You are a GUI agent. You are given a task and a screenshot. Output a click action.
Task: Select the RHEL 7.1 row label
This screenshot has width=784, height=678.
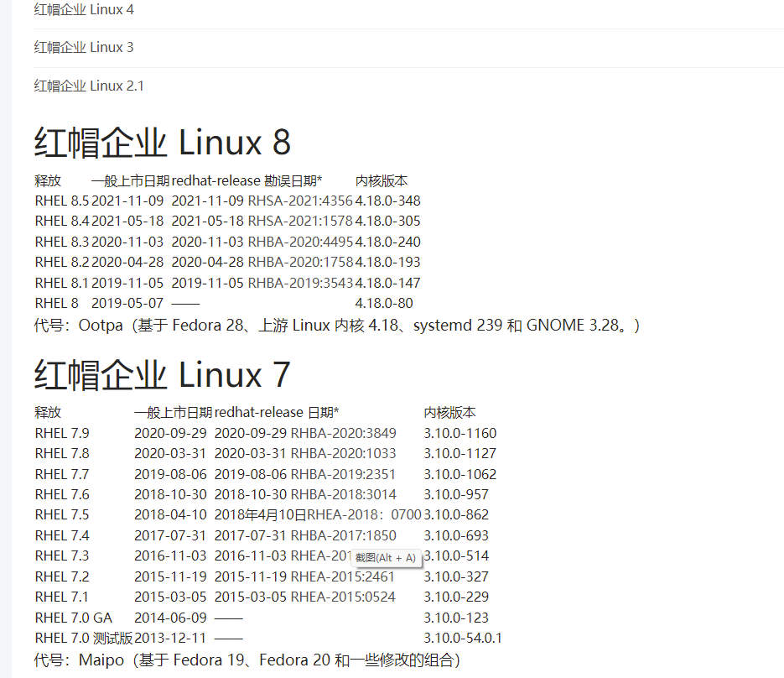[62, 597]
